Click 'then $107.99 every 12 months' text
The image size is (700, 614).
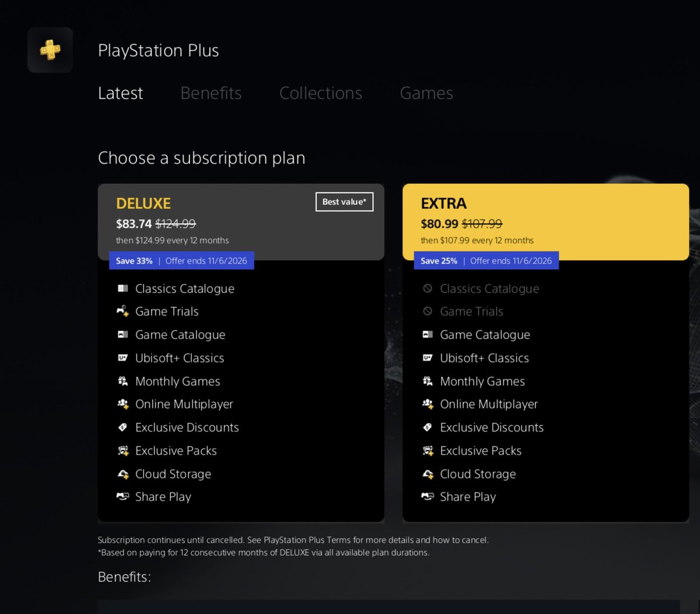tap(477, 240)
